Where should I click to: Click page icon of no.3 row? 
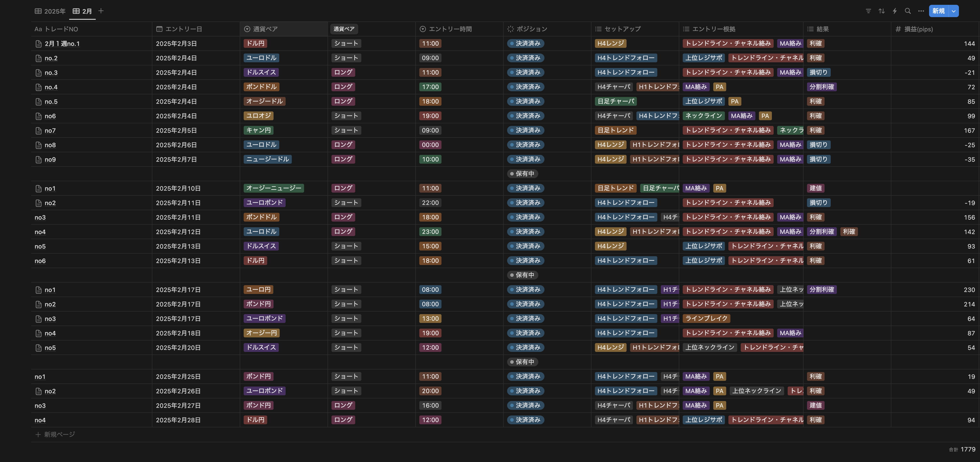pyautogui.click(x=38, y=73)
